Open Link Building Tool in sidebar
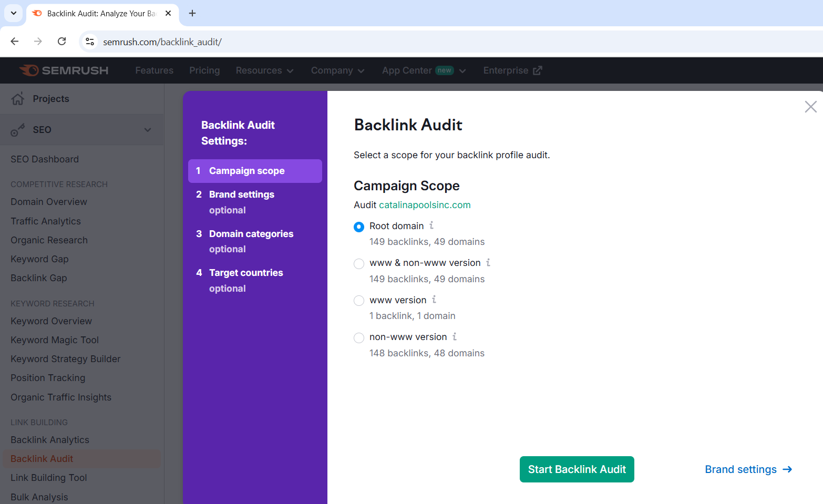This screenshot has height=504, width=823. 49,478
